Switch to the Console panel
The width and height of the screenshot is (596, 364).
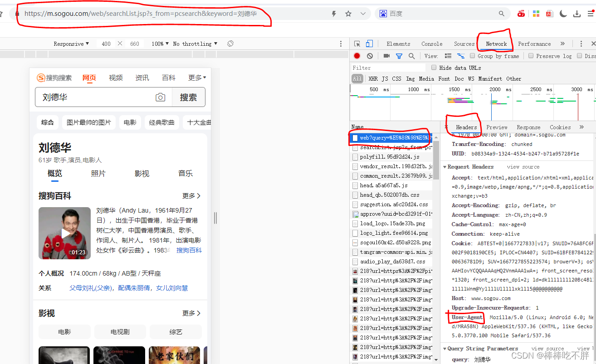click(x=432, y=44)
